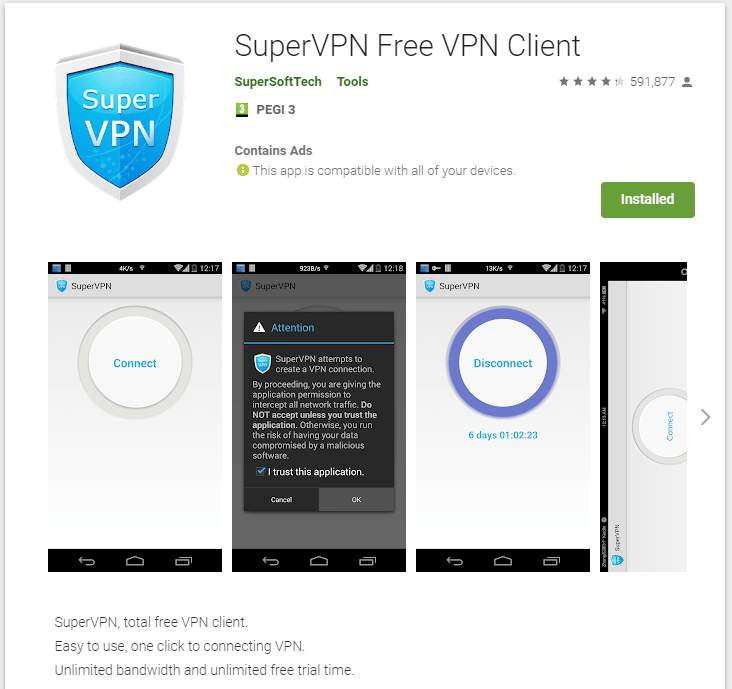Click the star rating icons
732x689 pixels.
click(591, 82)
